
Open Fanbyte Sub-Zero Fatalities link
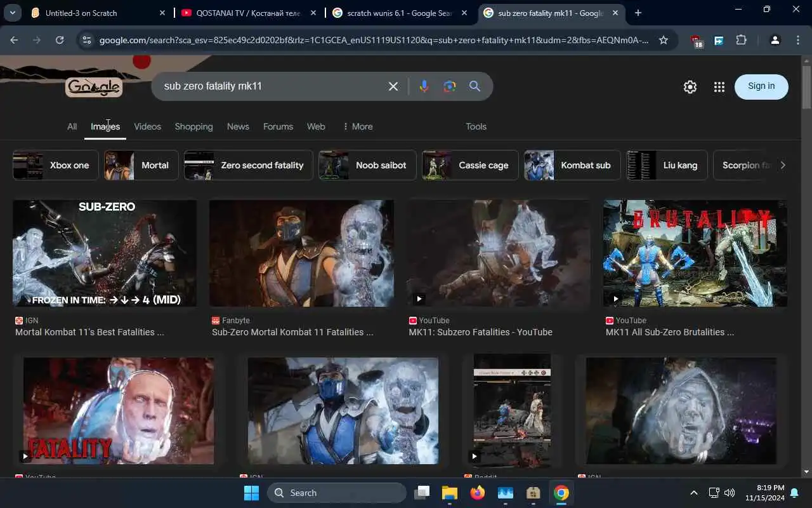[292, 332]
